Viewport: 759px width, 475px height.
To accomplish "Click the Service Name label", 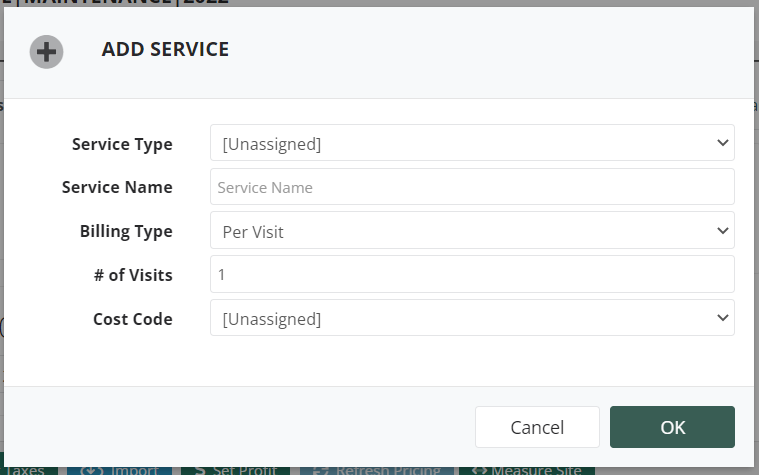I will (x=117, y=187).
